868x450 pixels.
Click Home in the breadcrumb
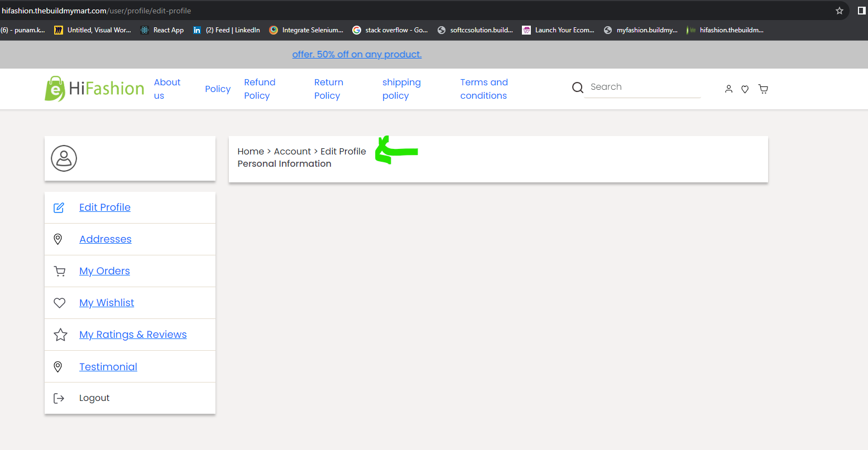click(x=251, y=152)
